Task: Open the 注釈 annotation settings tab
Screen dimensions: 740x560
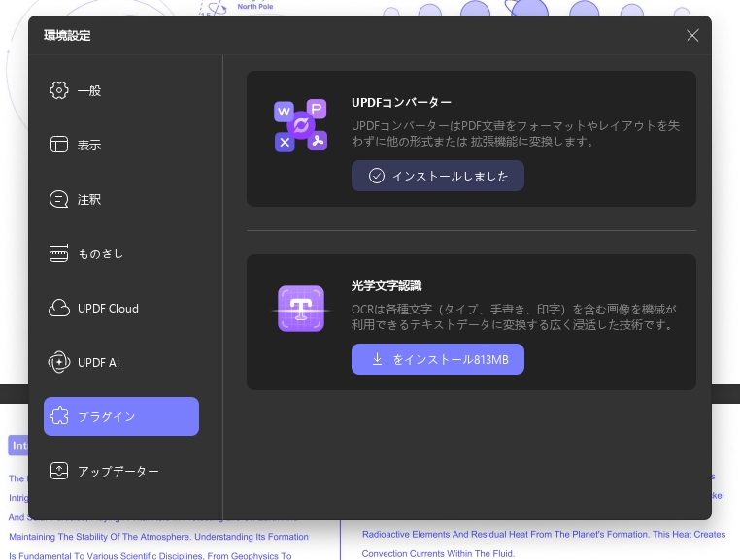Action: click(121, 199)
